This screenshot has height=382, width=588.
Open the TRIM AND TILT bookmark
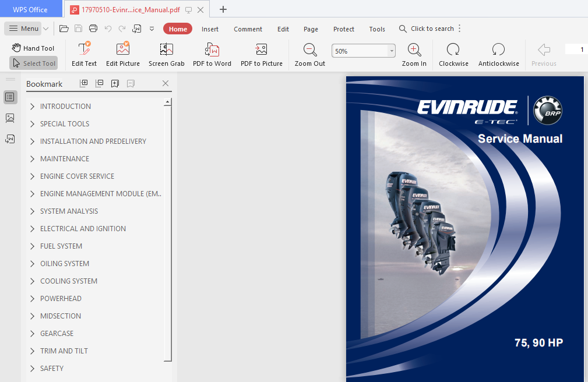(64, 351)
